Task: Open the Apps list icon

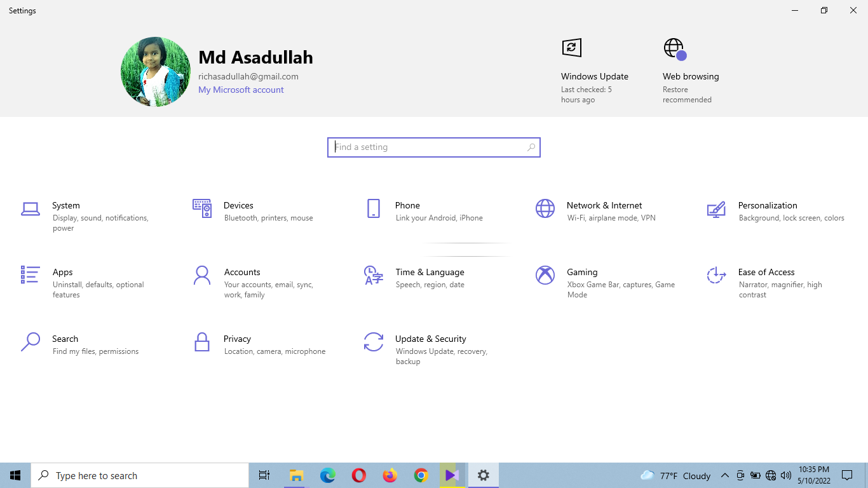Action: (x=30, y=274)
